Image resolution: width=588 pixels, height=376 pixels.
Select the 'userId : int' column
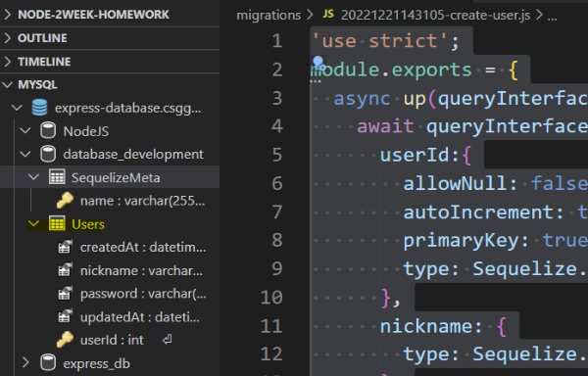(x=112, y=341)
